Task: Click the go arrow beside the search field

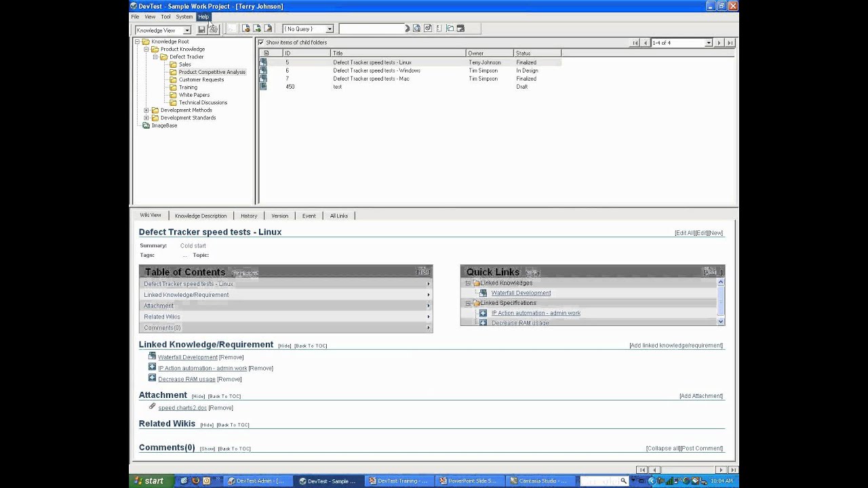Action: [x=407, y=28]
